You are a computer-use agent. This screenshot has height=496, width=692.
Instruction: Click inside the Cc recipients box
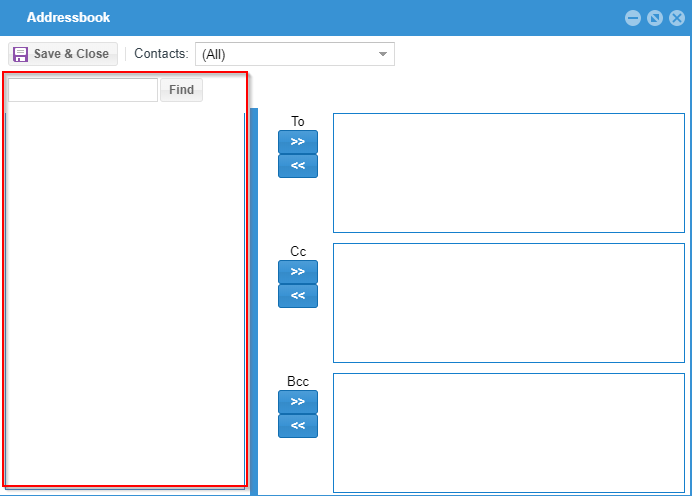pos(509,303)
